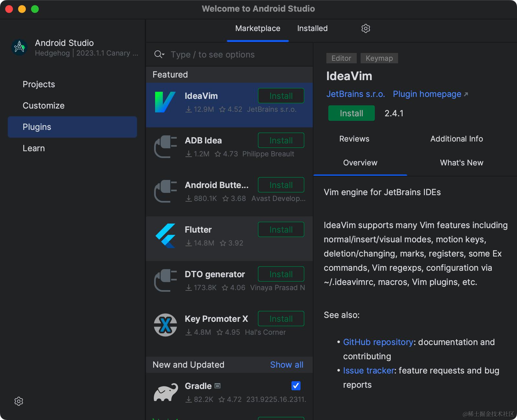This screenshot has width=517, height=420.
Task: Show all New and Updated plugins
Action: [287, 365]
